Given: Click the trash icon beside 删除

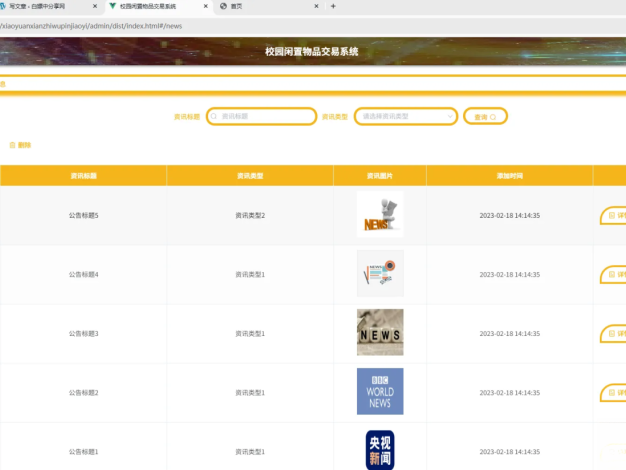Looking at the screenshot, I should [x=12, y=145].
